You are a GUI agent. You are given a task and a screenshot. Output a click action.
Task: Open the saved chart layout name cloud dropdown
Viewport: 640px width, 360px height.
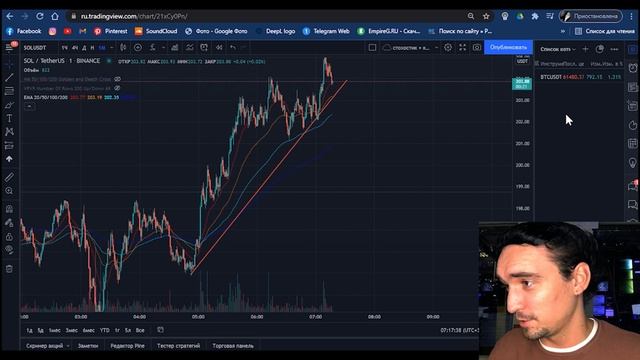(410, 48)
